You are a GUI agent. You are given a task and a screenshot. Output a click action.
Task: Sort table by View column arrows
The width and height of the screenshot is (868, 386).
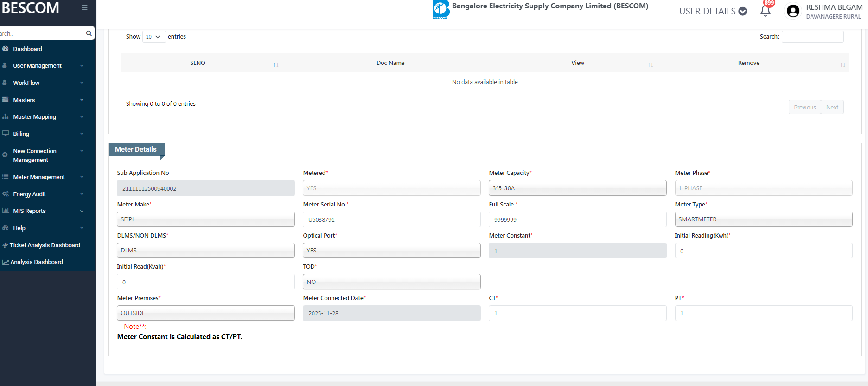[650, 65]
